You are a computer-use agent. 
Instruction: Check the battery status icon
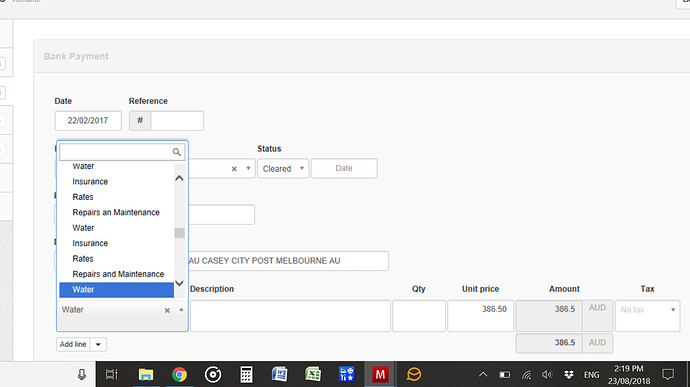point(504,375)
